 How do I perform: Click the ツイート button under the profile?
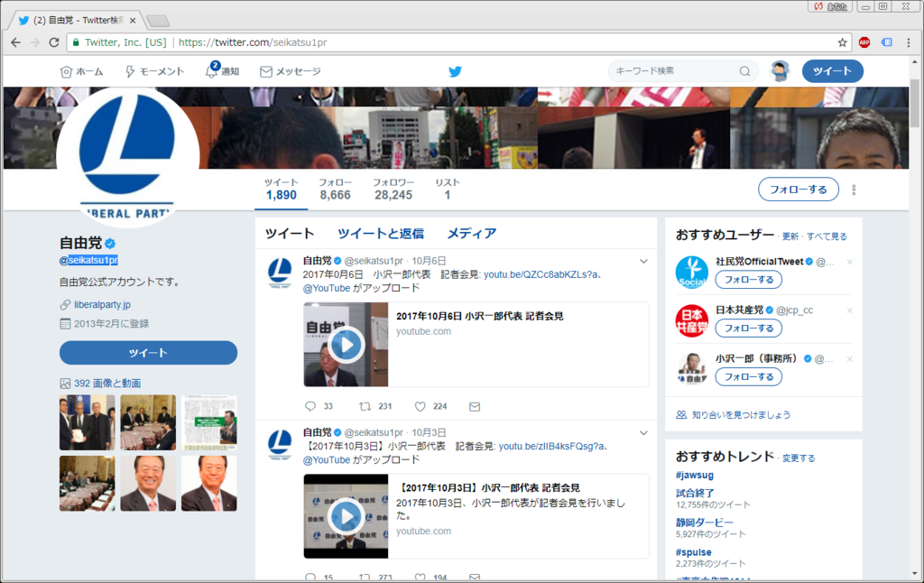point(149,353)
